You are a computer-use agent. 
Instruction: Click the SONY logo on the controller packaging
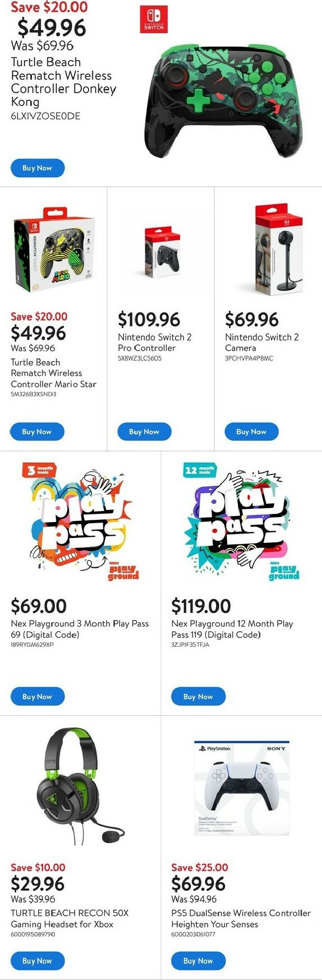coord(273,748)
